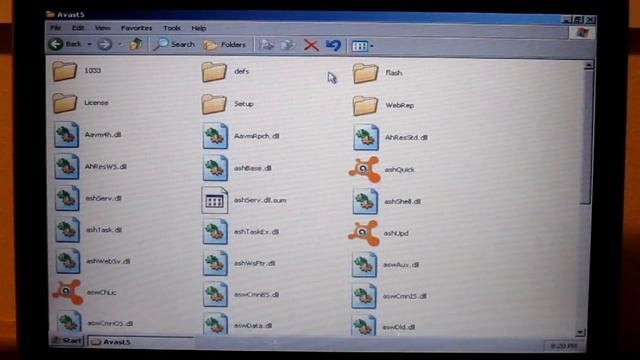This screenshot has width=640, height=360.
Task: Select the aswAux.dll file icon
Action: point(364,264)
